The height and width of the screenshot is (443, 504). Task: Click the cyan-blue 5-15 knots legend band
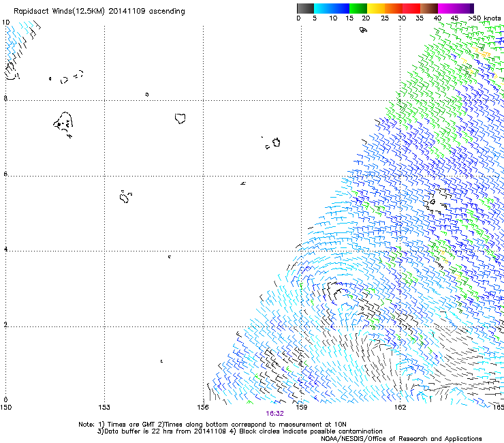tap(332, 8)
